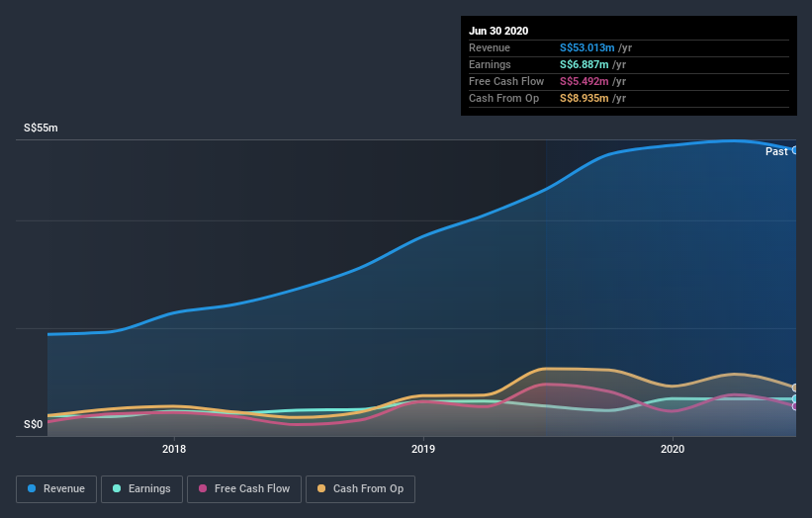Click the pink Free Cash Flow legend dot

click(203, 488)
